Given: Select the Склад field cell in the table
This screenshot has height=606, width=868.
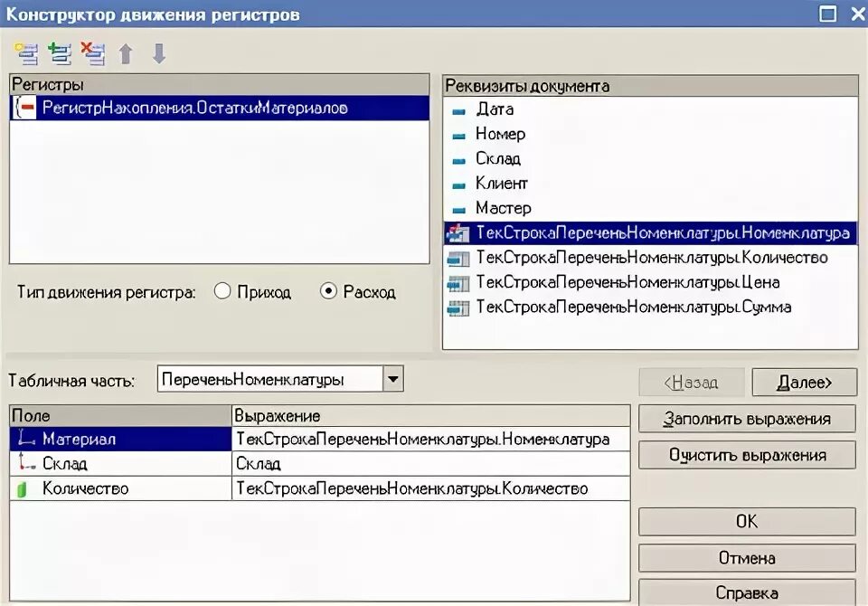Looking at the screenshot, I should tap(120, 463).
